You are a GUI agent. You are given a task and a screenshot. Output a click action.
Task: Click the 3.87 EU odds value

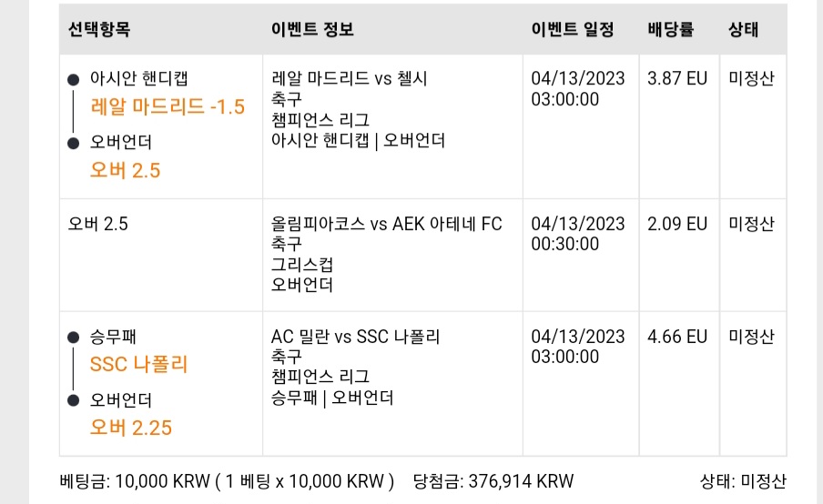tap(677, 78)
